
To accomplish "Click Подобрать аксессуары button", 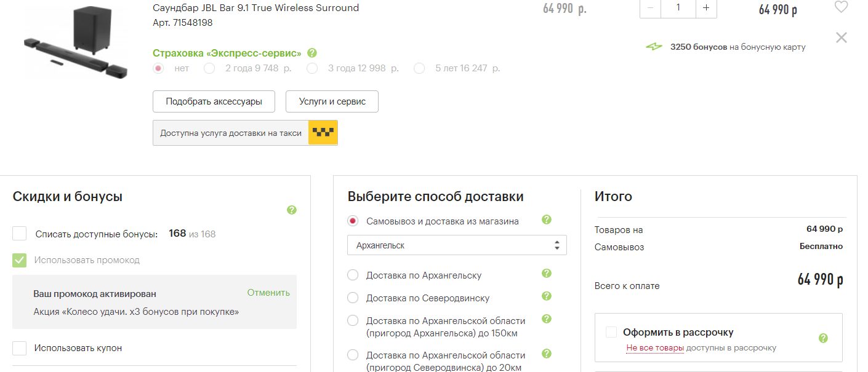I will [214, 101].
